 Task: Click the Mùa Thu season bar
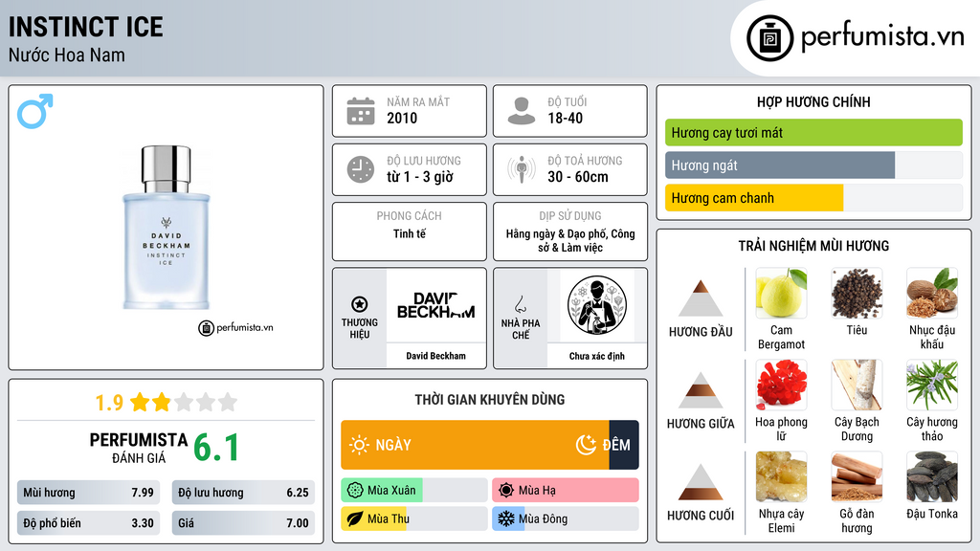tap(413, 518)
